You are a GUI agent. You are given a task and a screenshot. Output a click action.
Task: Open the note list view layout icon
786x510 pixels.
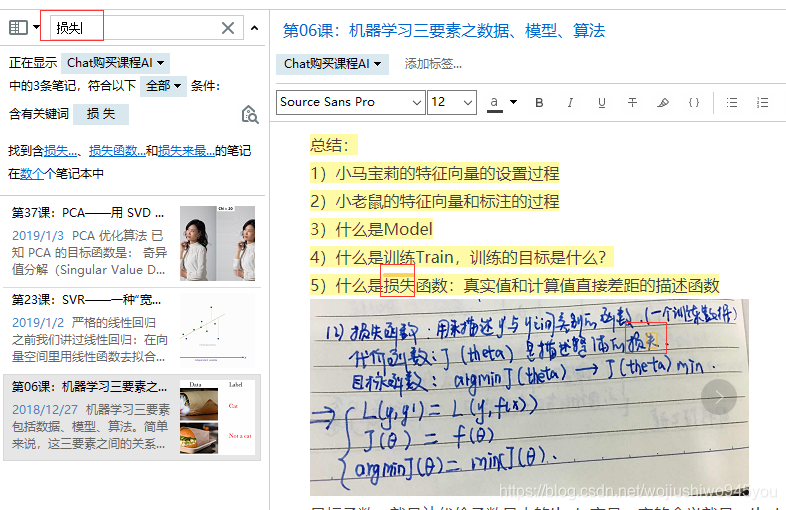pyautogui.click(x=19, y=27)
